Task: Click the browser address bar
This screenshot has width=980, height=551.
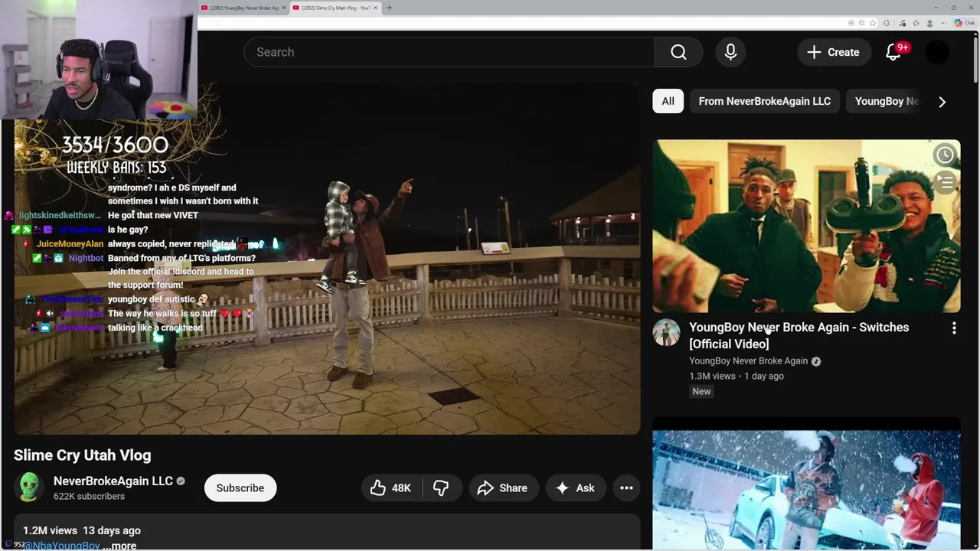Action: [521, 23]
